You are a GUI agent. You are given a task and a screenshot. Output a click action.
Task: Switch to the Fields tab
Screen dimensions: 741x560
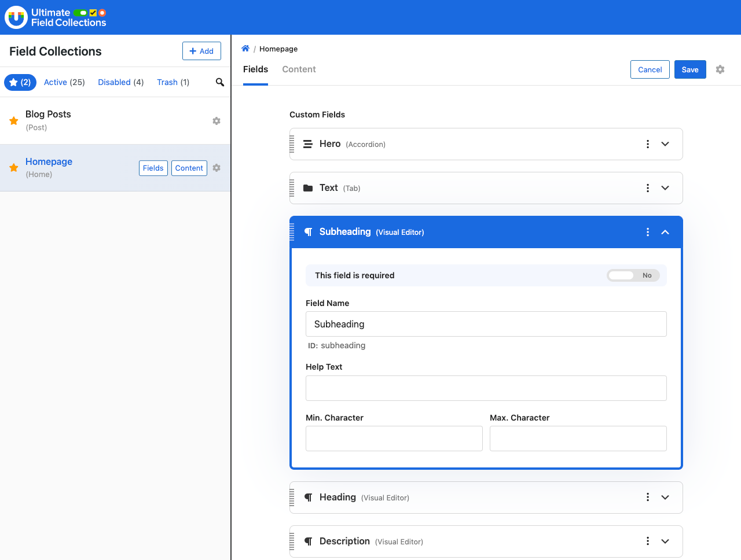255,69
